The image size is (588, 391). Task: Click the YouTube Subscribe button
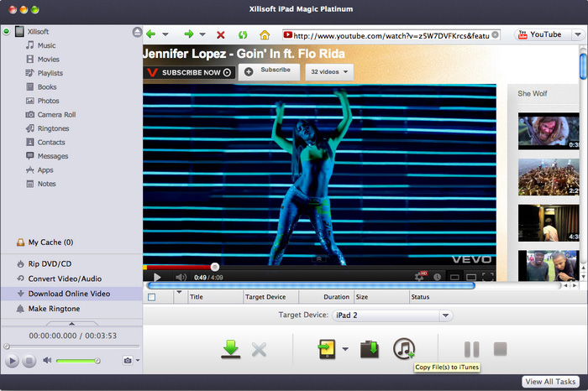tap(270, 71)
